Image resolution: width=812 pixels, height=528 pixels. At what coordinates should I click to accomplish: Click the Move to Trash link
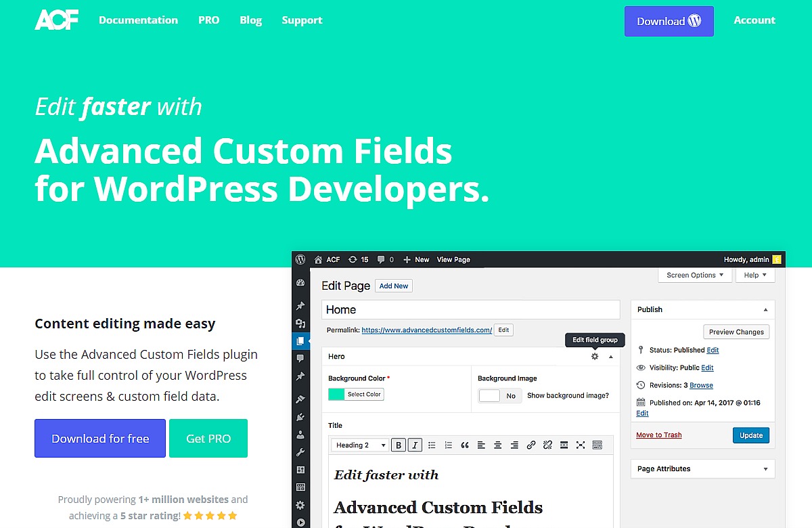tap(658, 435)
